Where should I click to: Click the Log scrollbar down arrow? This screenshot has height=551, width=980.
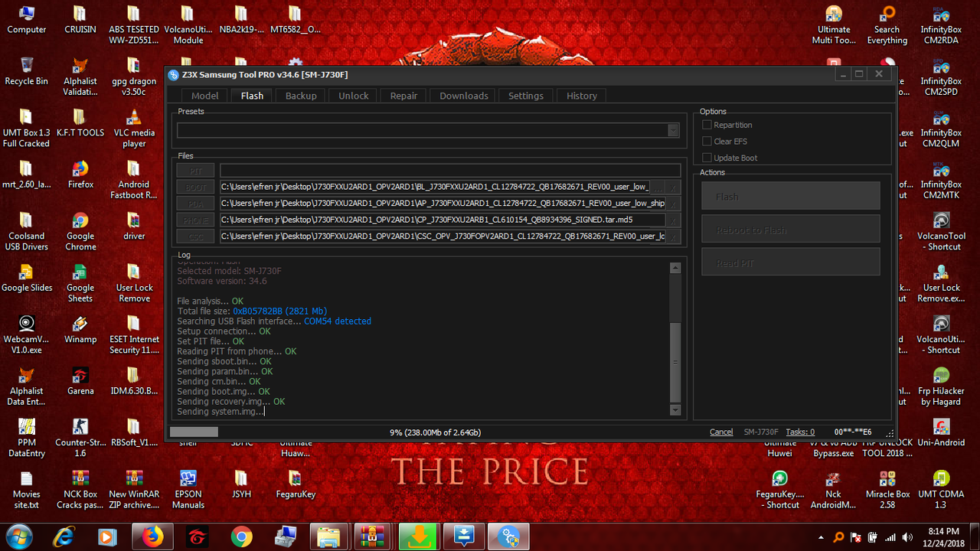click(675, 410)
